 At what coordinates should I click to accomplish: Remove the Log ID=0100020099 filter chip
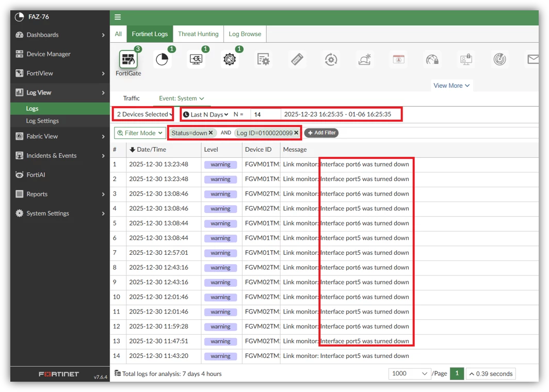click(x=296, y=133)
